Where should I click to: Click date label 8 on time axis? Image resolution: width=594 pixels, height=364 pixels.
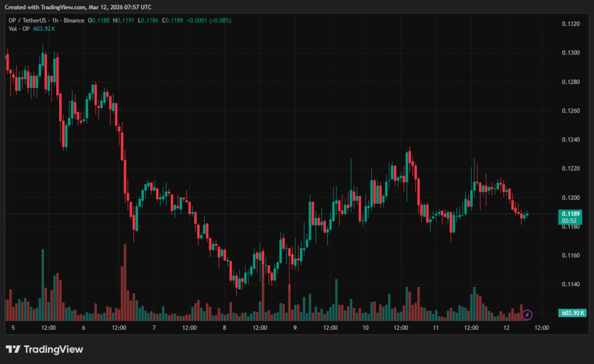click(x=224, y=327)
